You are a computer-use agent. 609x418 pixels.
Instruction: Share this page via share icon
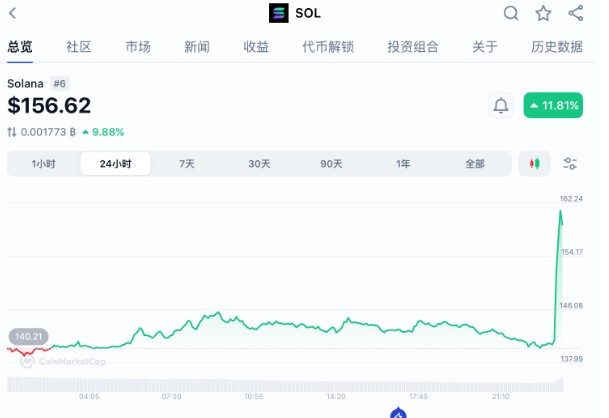pos(575,13)
